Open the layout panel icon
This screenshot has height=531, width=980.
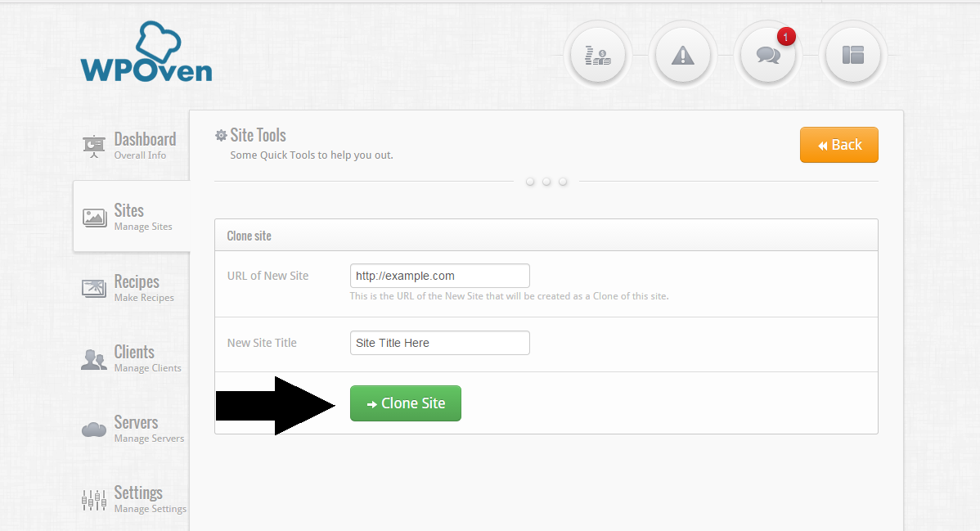pos(852,55)
